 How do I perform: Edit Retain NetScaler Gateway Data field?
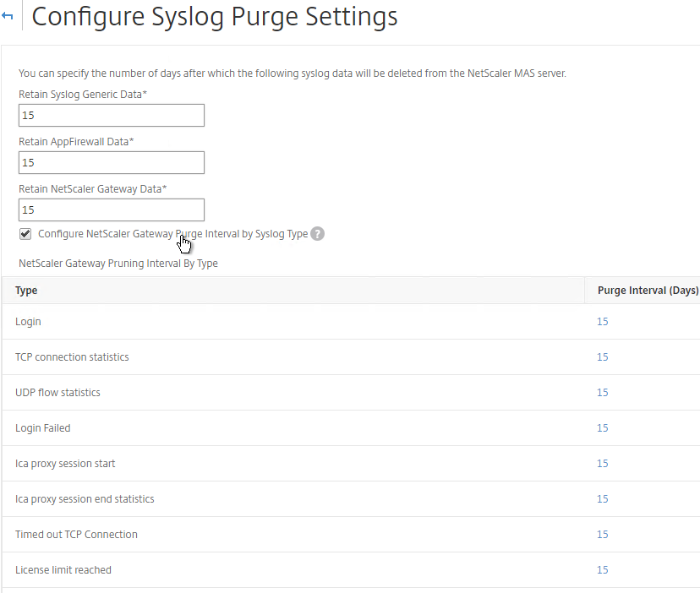tap(112, 209)
